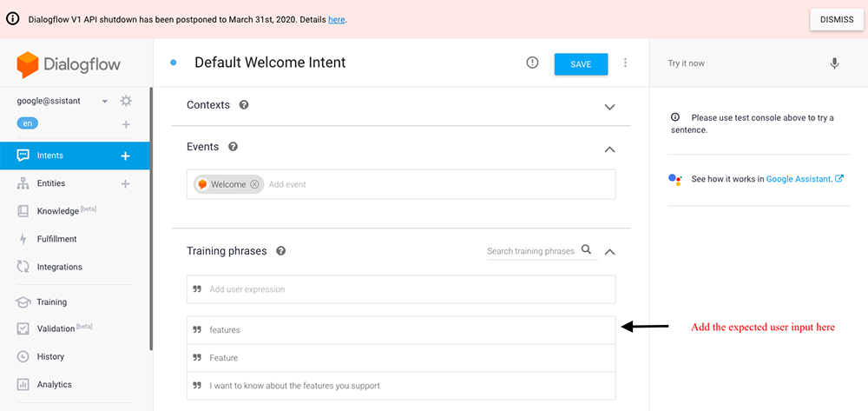
Task: Select 'I want to know about the features' phrase
Action: click(401, 386)
